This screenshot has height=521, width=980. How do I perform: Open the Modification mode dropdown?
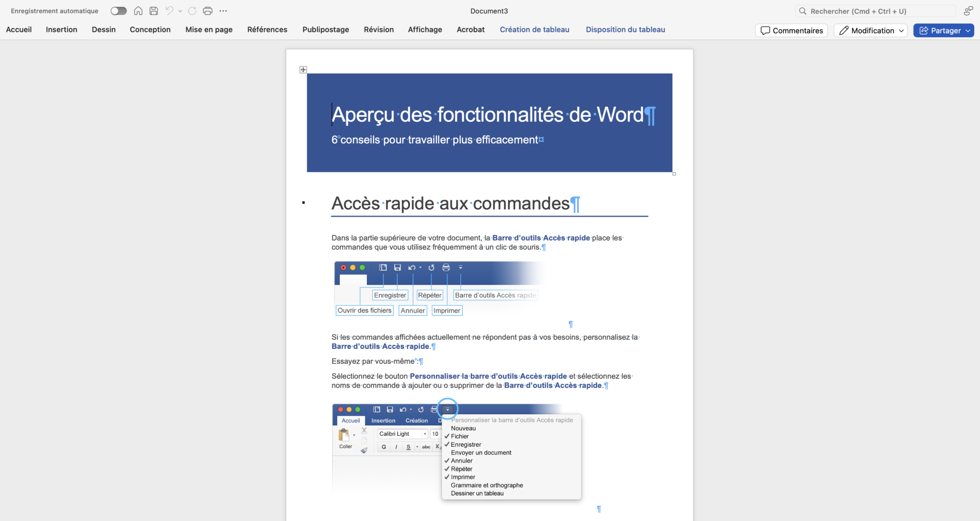coord(870,30)
